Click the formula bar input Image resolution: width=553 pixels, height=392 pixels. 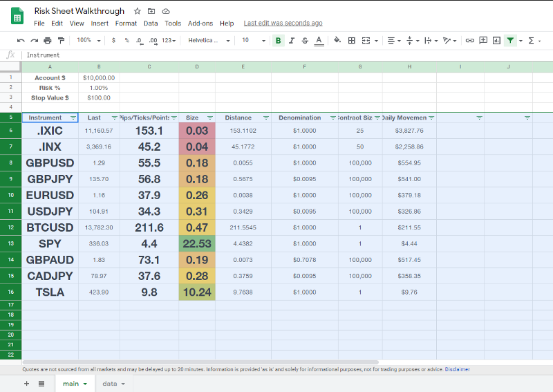coord(288,55)
